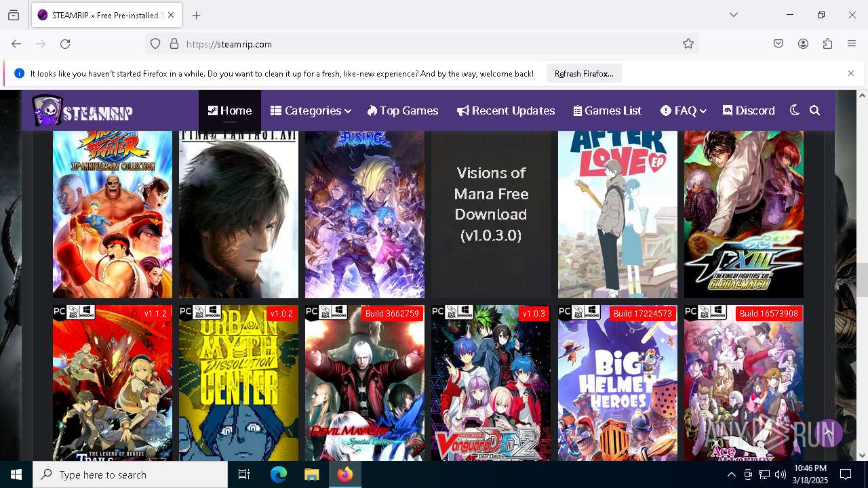This screenshot has height=488, width=868.
Task: Open the Ace Attorney game cover
Action: tap(744, 383)
